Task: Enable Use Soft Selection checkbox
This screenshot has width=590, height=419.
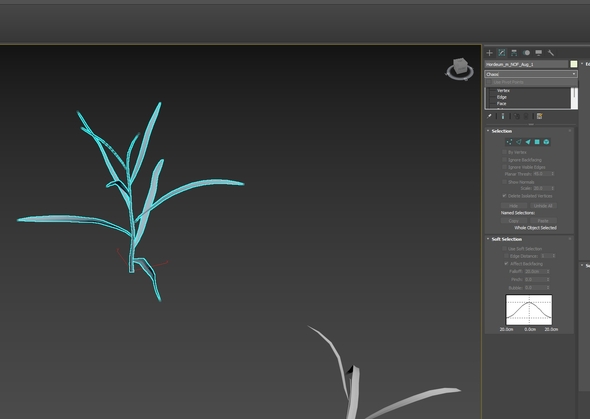Action: 504,249
